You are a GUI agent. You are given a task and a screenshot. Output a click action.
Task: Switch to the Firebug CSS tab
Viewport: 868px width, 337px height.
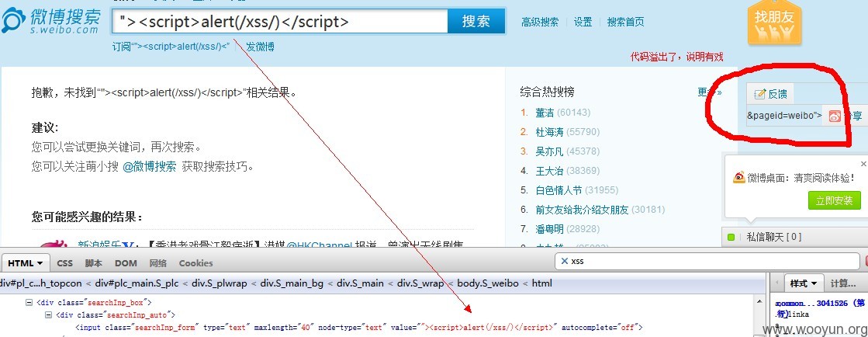[x=64, y=263]
